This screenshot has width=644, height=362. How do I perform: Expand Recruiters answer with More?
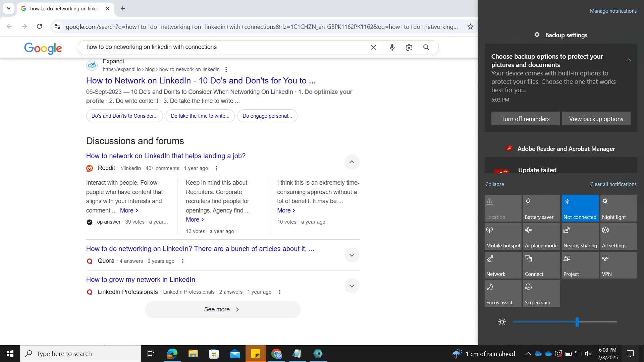tap(195, 220)
